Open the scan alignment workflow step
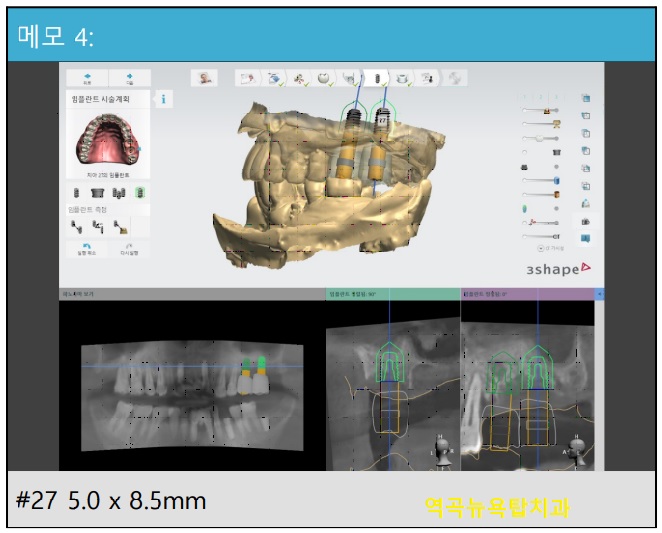Screen dimensions: 662x533 pyautogui.click(x=299, y=78)
